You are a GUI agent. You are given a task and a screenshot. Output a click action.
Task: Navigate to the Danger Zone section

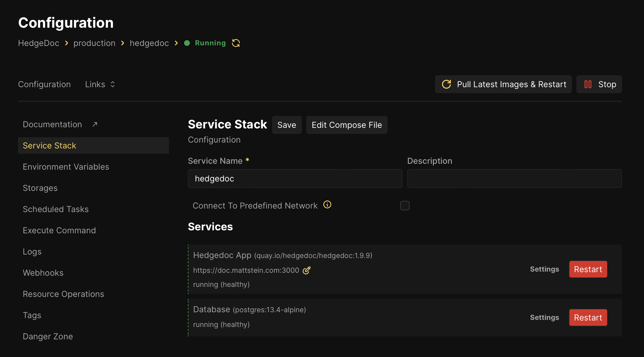pos(48,336)
